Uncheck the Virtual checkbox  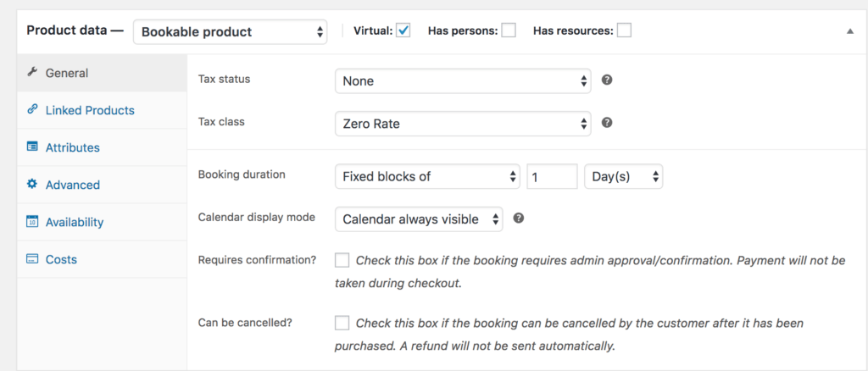point(403,30)
